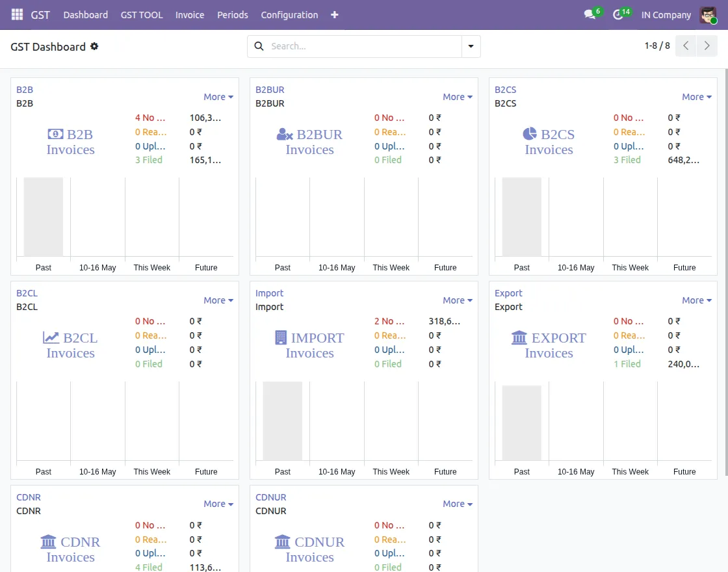Viewport: 728px width, 572px height.
Task: Open the Periods menu
Action: (x=233, y=15)
